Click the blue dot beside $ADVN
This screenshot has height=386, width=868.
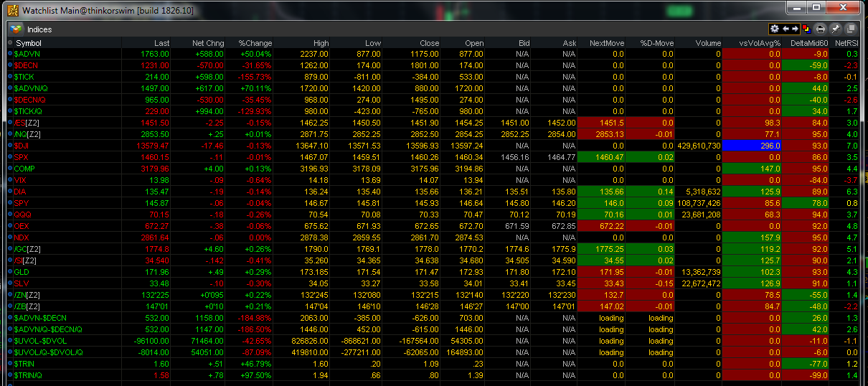point(9,54)
